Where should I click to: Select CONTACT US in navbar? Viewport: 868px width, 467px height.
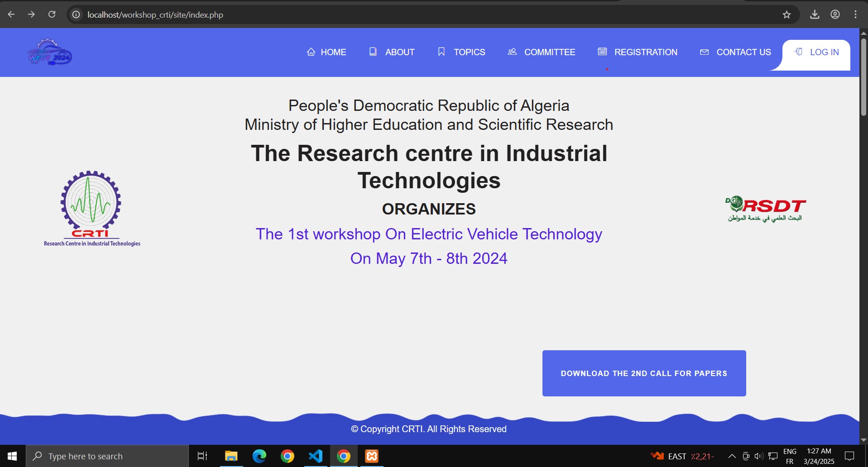(x=735, y=52)
